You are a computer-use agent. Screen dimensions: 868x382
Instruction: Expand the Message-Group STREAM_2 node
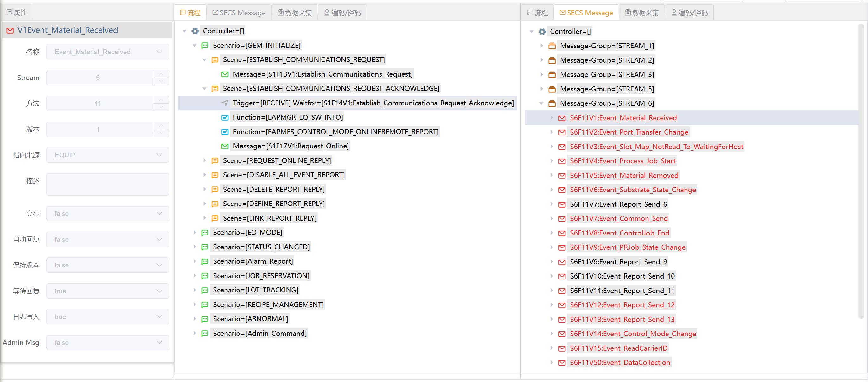pyautogui.click(x=541, y=60)
